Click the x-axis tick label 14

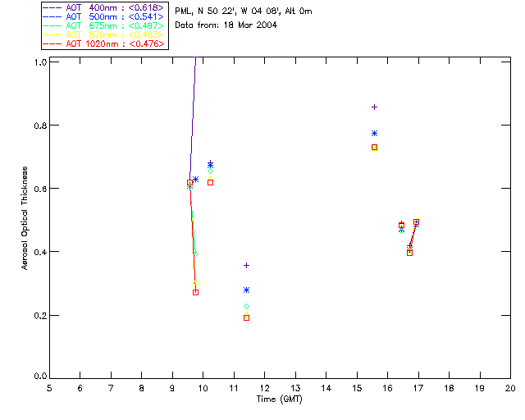326,388
